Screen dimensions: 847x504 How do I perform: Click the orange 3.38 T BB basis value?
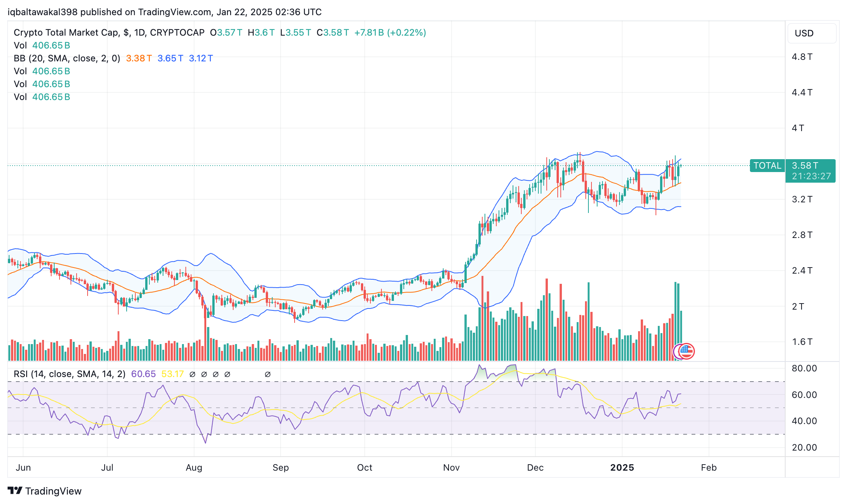pos(138,58)
